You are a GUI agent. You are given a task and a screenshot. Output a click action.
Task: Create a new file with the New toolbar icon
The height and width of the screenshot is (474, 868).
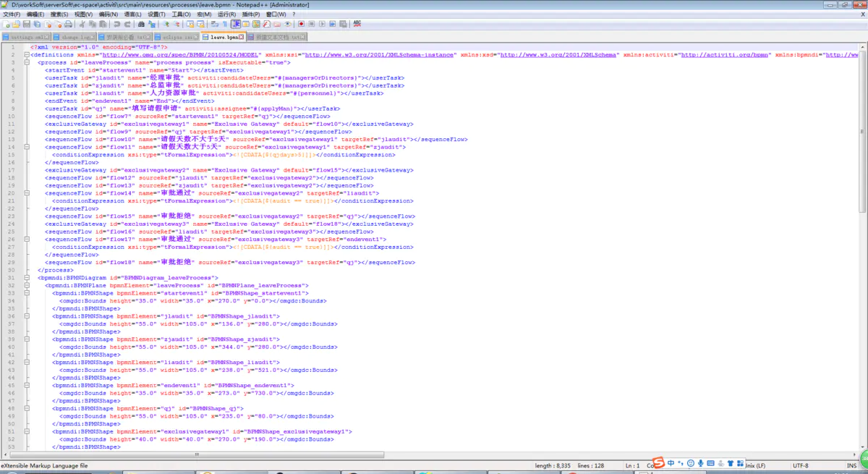coord(7,24)
